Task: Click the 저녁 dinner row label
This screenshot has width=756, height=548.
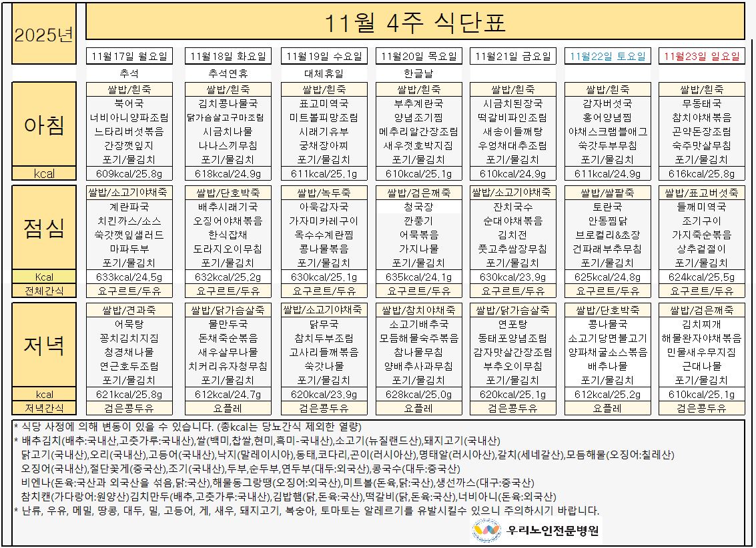Action: pos(44,345)
